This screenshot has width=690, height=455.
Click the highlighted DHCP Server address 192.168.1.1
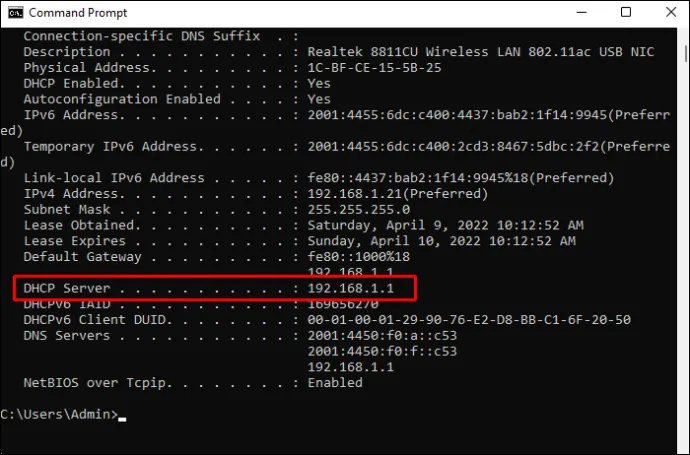point(350,288)
